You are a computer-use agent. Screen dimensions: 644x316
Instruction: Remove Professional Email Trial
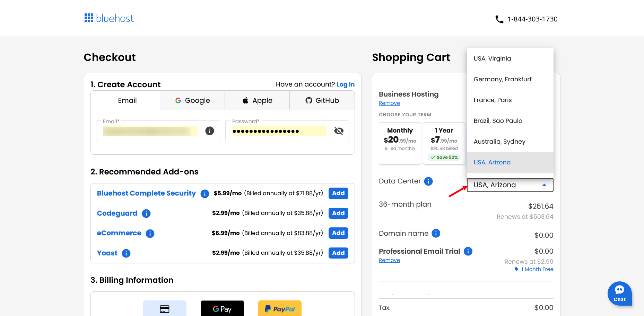389,260
